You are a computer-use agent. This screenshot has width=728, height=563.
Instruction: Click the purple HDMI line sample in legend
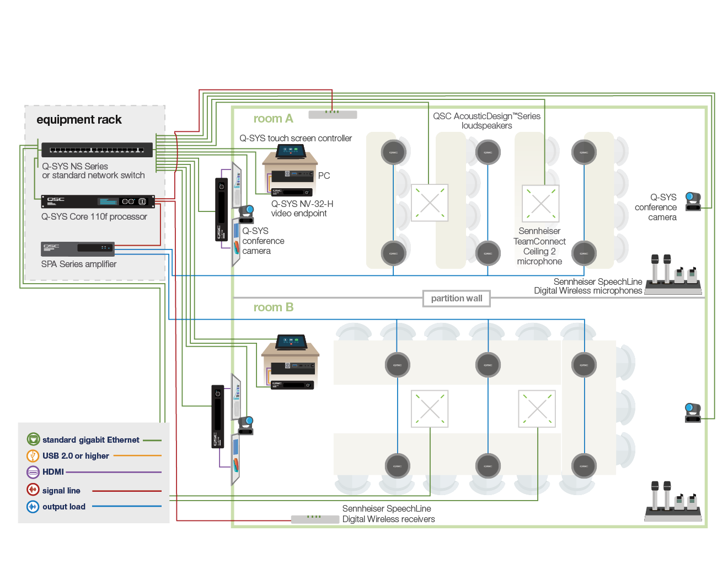click(114, 472)
